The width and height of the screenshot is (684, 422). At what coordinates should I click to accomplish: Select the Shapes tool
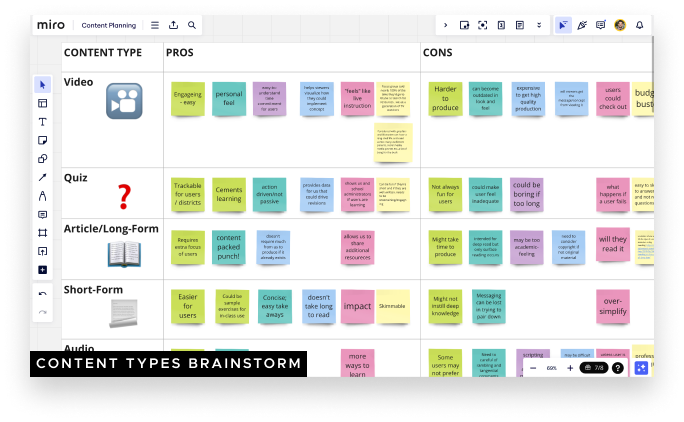[x=42, y=158]
